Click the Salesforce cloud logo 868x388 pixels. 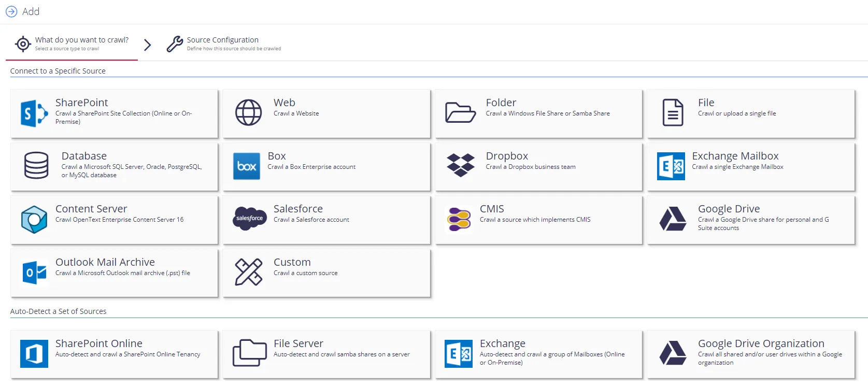pyautogui.click(x=249, y=219)
